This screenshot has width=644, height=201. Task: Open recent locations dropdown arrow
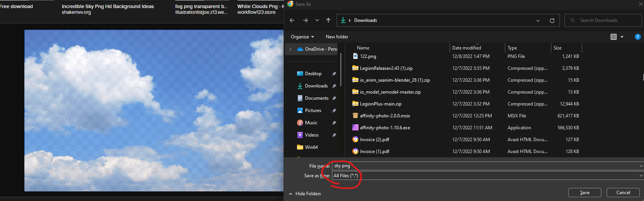click(x=317, y=20)
